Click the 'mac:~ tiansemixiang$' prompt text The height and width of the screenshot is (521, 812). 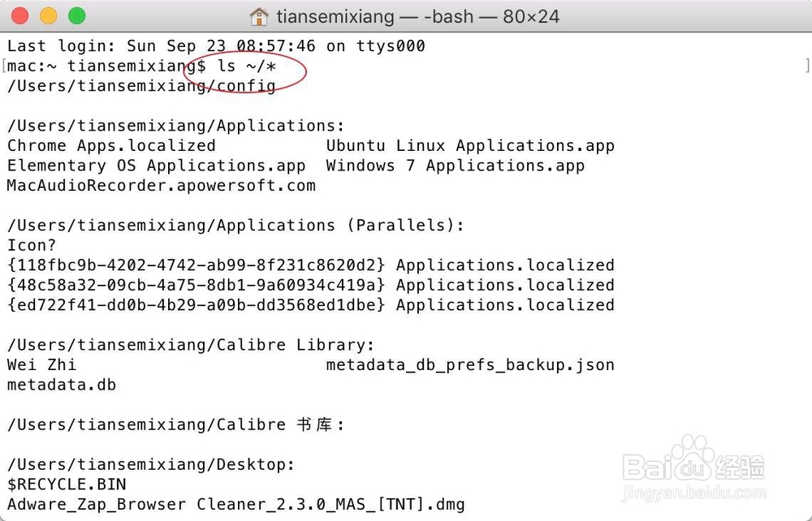[x=106, y=67]
